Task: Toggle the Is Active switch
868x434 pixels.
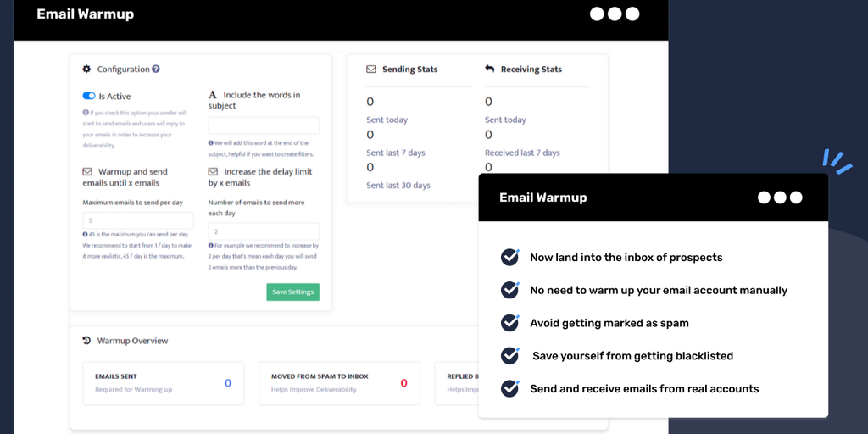Action: point(89,97)
